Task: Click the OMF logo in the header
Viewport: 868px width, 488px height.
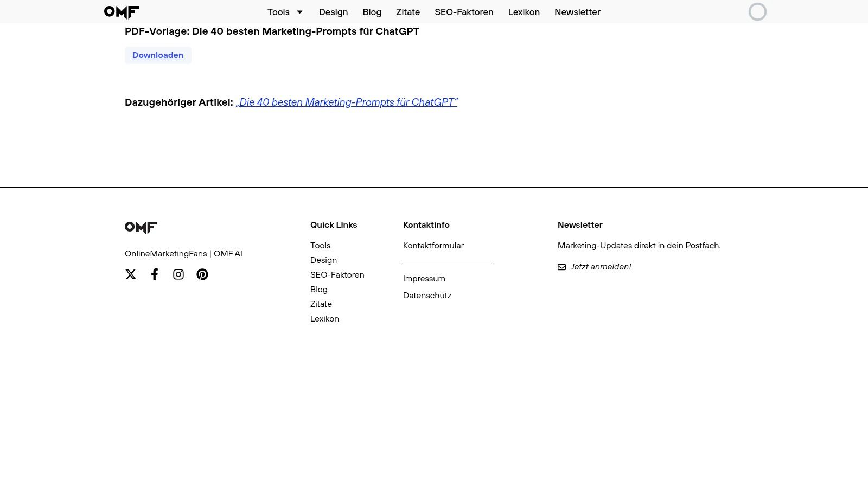Action: pos(122,12)
